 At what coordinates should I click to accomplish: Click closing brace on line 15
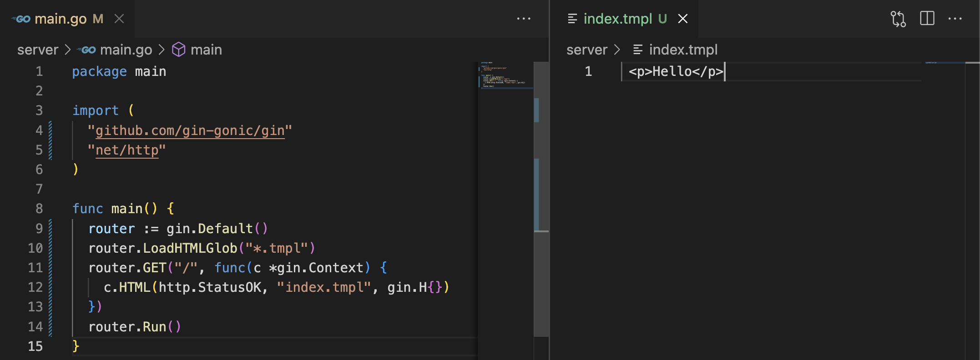76,346
